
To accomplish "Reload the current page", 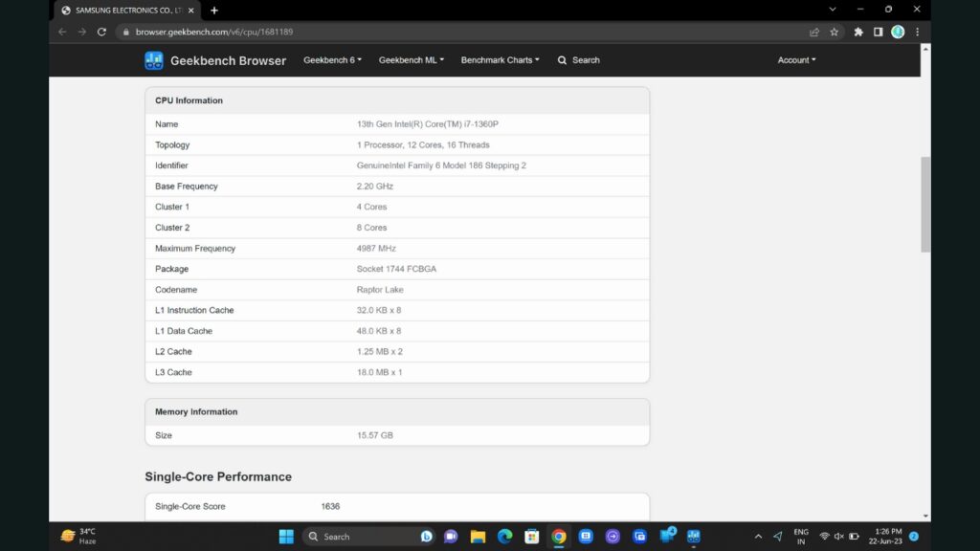I will point(101,32).
